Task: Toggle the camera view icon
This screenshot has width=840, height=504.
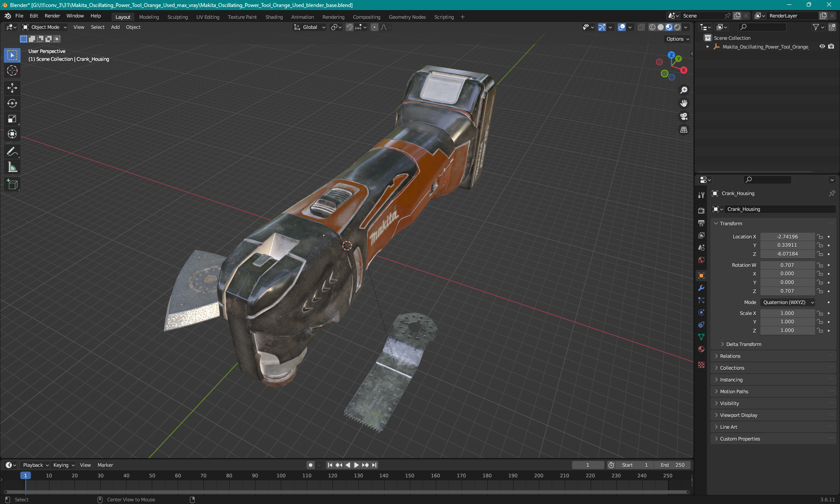Action: point(684,116)
